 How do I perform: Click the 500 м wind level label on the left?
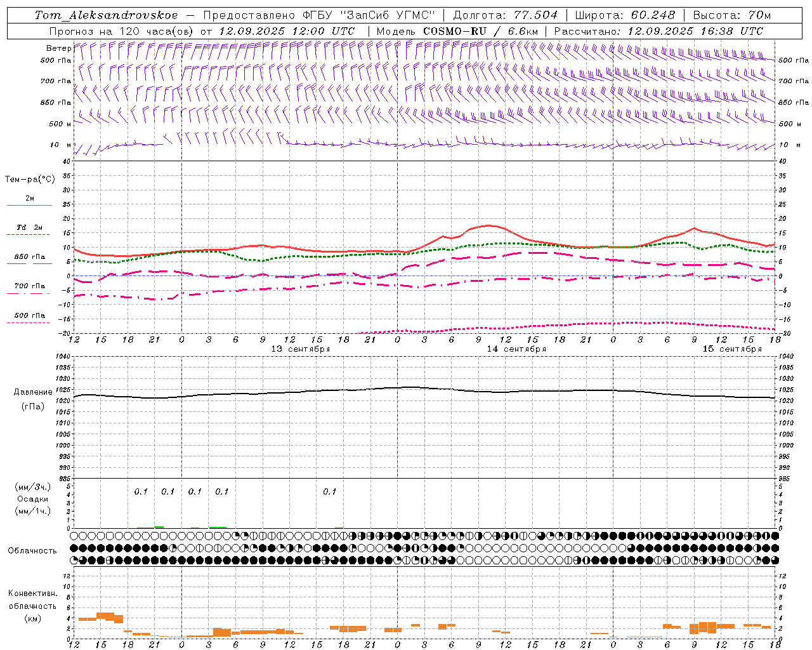point(60,124)
